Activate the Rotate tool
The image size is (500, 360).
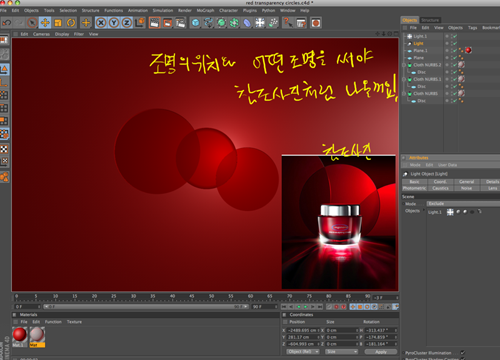tap(71, 23)
